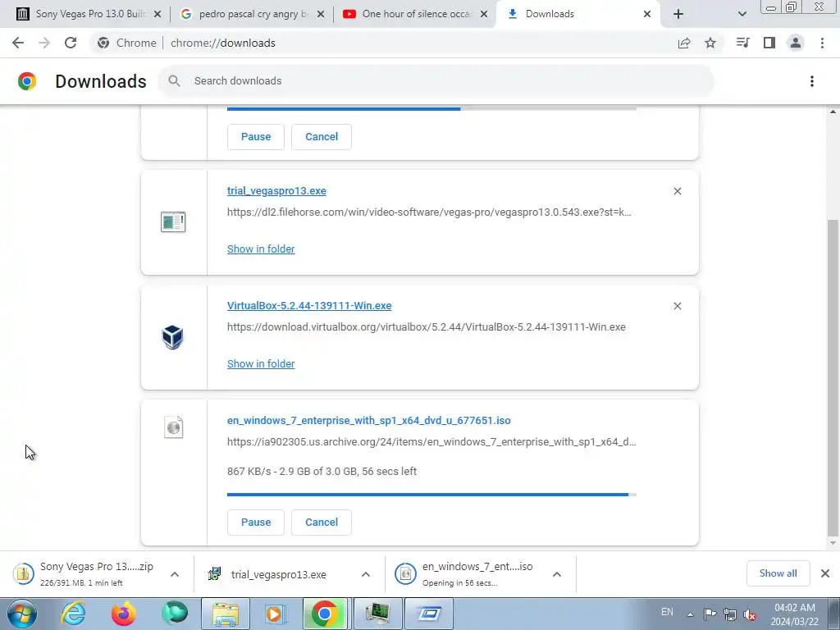840x630 pixels.
Task: Open the VirtualBox-5.2.44-139111-Win.exe link
Action: 309,306
